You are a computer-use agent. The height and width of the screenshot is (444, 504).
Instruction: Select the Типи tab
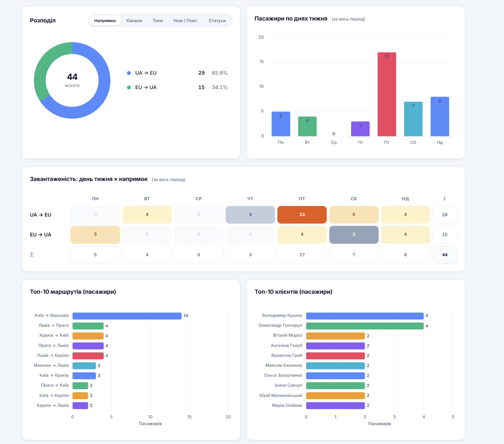click(158, 21)
